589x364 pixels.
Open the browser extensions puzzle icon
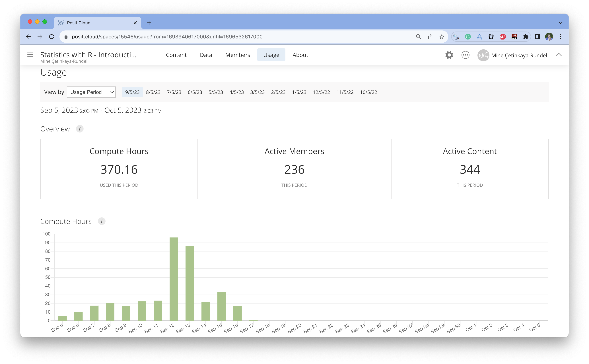(x=526, y=37)
